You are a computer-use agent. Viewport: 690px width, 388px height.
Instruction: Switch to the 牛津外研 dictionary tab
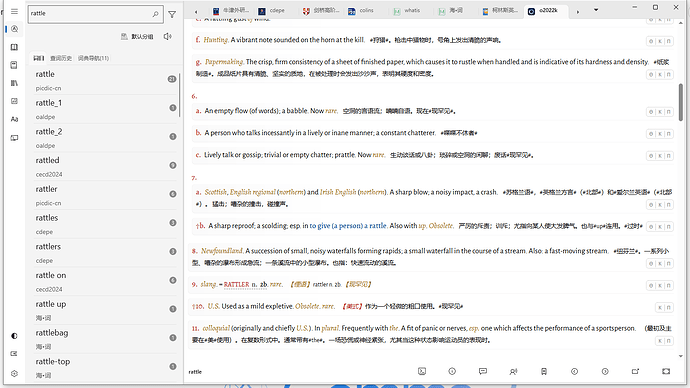[x=231, y=11]
